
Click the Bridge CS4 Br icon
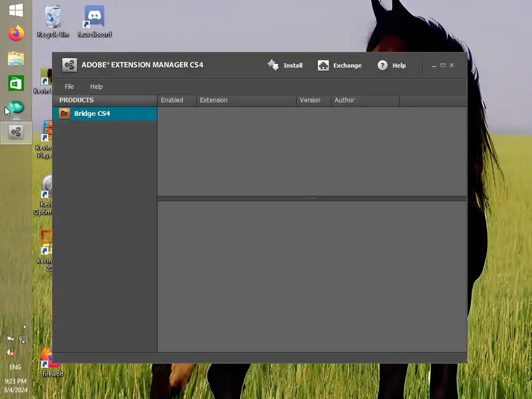(64, 113)
